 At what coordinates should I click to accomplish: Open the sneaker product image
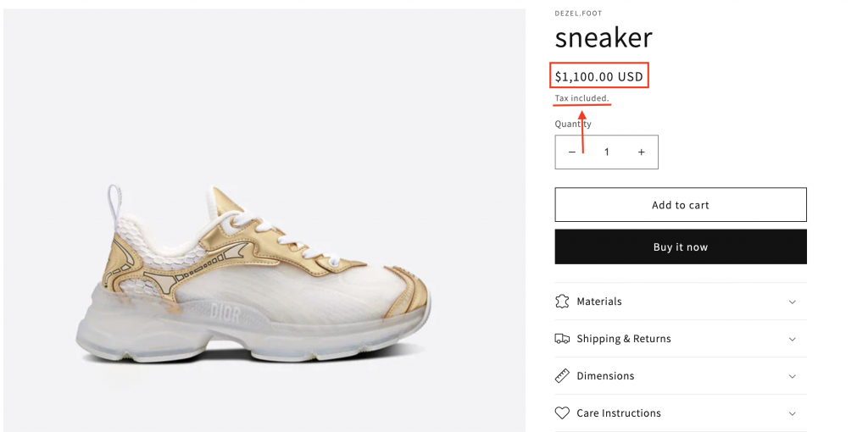[264, 269]
